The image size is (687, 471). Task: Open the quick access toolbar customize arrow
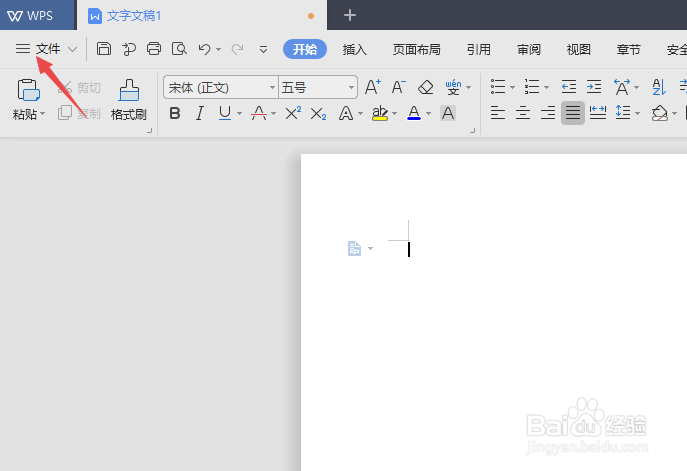click(x=263, y=50)
